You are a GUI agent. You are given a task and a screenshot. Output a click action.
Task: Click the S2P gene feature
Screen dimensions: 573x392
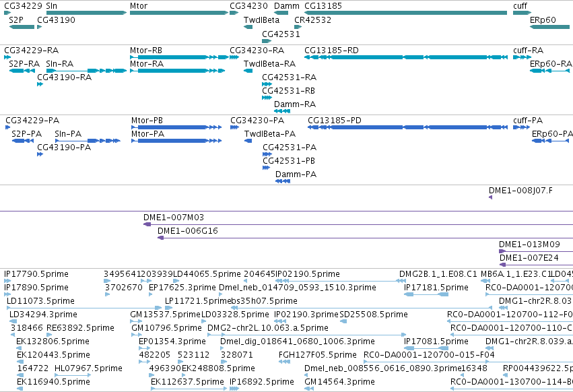(x=22, y=27)
